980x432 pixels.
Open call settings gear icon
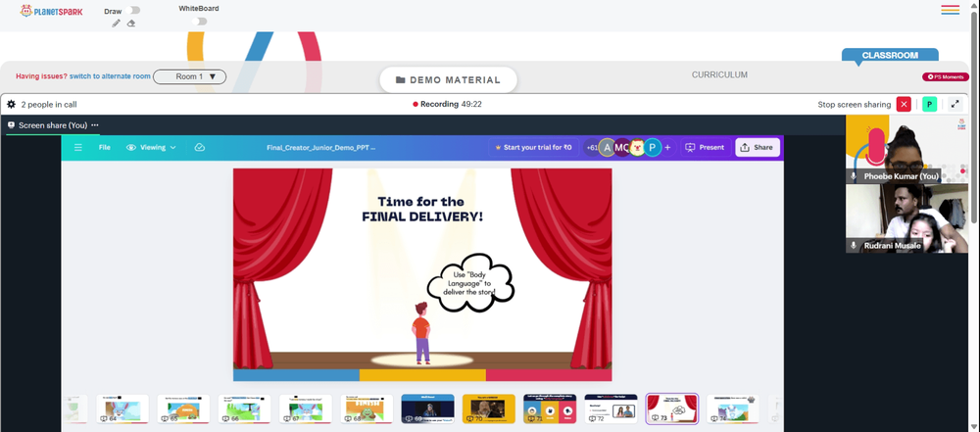[11, 105]
